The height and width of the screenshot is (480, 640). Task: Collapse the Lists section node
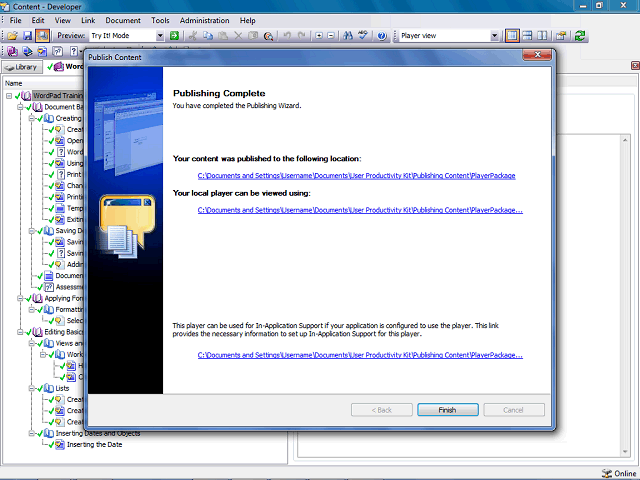[x=31, y=388]
